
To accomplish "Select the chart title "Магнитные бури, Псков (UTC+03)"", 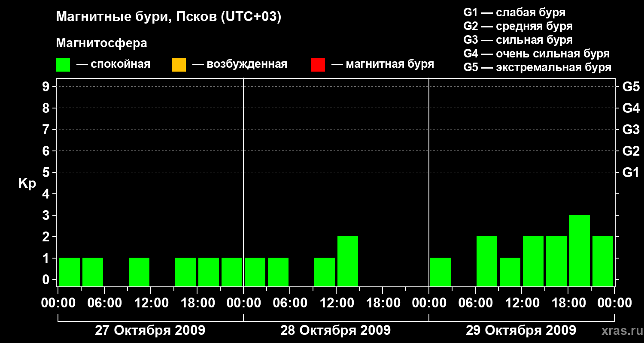I will pyautogui.click(x=168, y=17).
